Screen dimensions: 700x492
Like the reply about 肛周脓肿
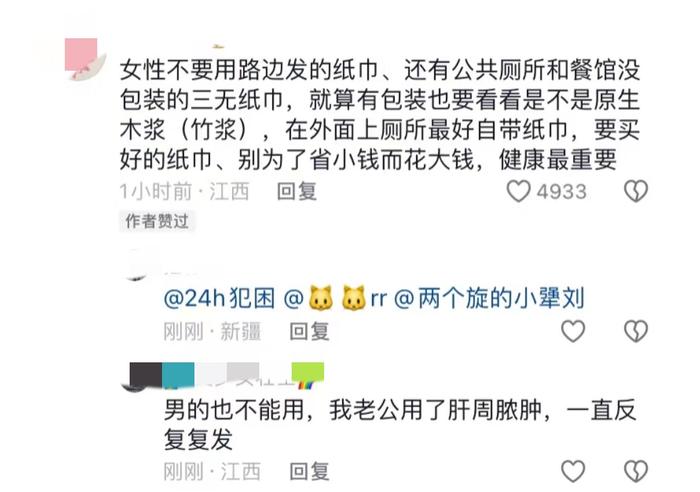(x=573, y=471)
